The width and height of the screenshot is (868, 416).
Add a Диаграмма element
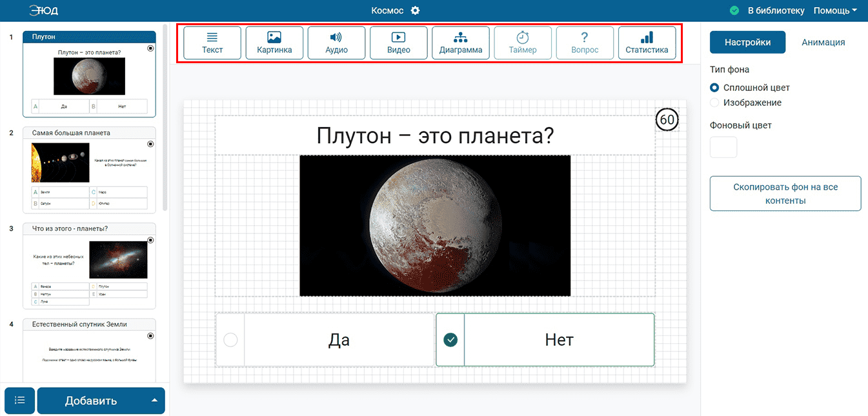[461, 43]
